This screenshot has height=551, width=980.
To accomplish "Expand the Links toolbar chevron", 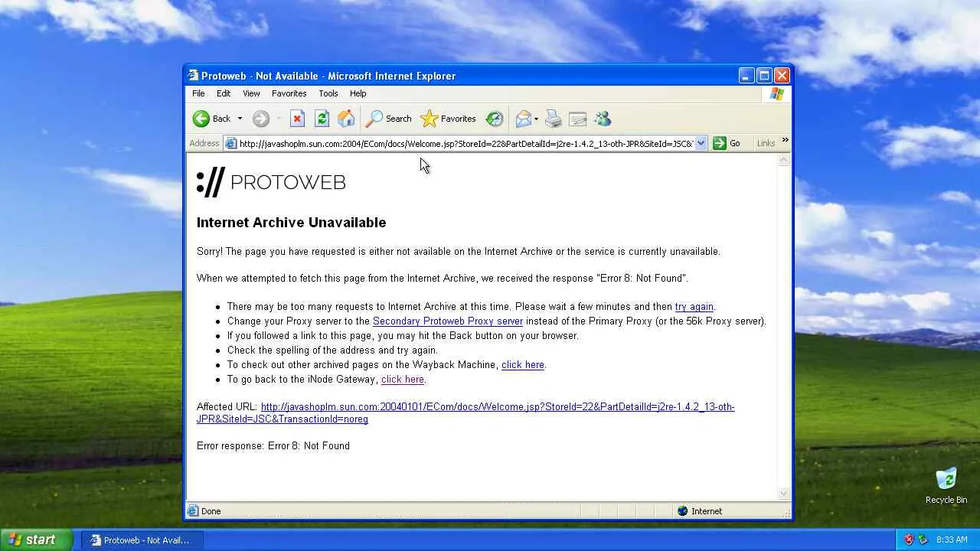I will (785, 142).
